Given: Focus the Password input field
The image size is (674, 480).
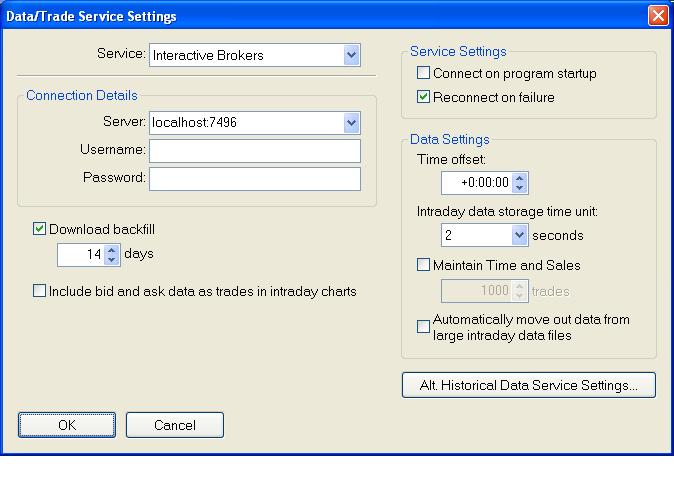Looking at the screenshot, I should pyautogui.click(x=254, y=179).
